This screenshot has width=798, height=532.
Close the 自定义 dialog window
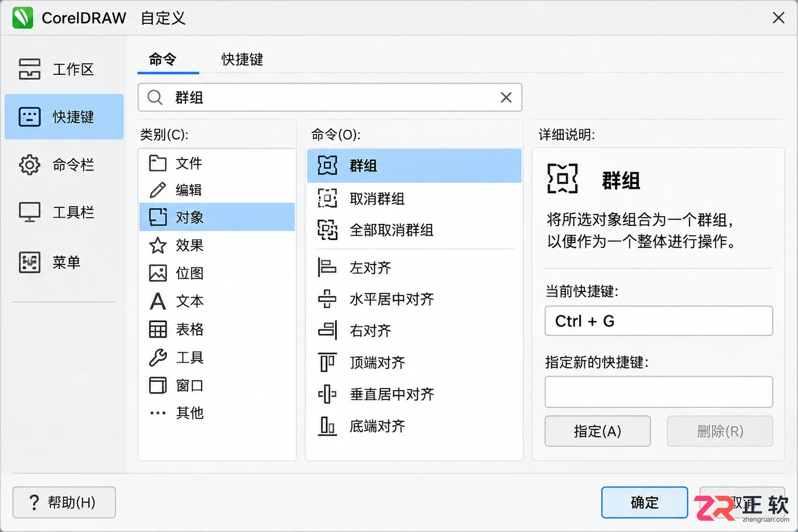pos(779,18)
